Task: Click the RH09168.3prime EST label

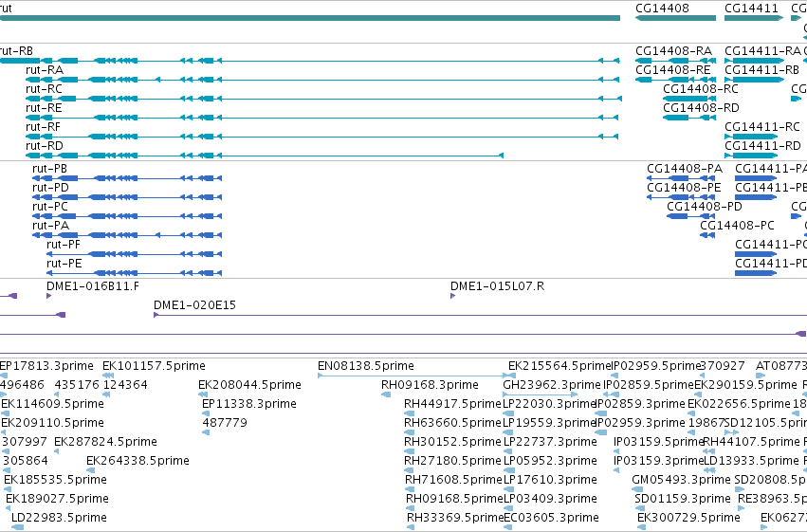Action: point(430,385)
